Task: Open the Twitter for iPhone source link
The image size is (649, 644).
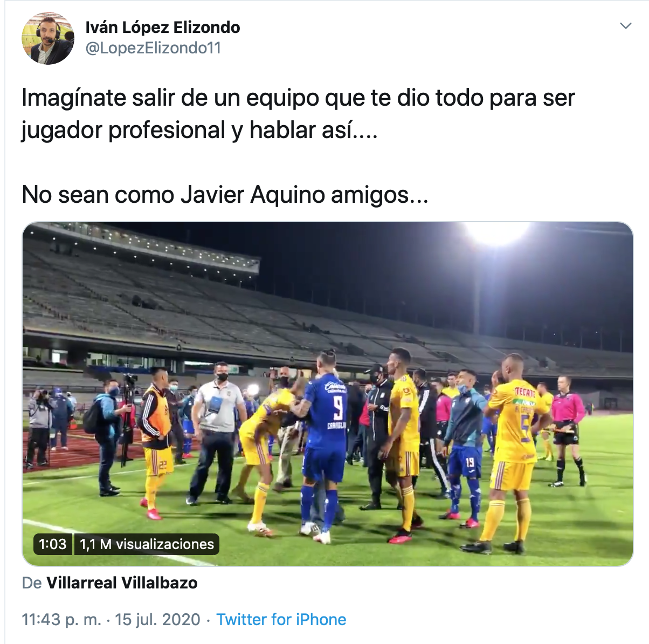Action: pos(281,620)
